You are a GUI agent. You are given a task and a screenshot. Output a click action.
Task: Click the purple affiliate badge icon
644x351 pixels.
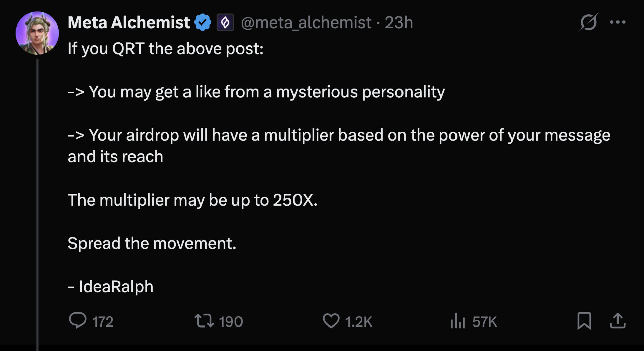(x=225, y=22)
